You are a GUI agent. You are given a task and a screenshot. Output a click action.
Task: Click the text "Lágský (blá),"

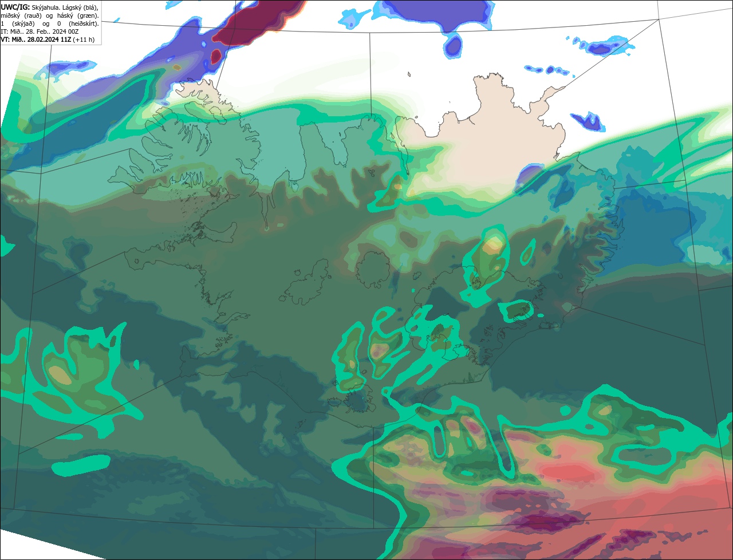(80, 8)
